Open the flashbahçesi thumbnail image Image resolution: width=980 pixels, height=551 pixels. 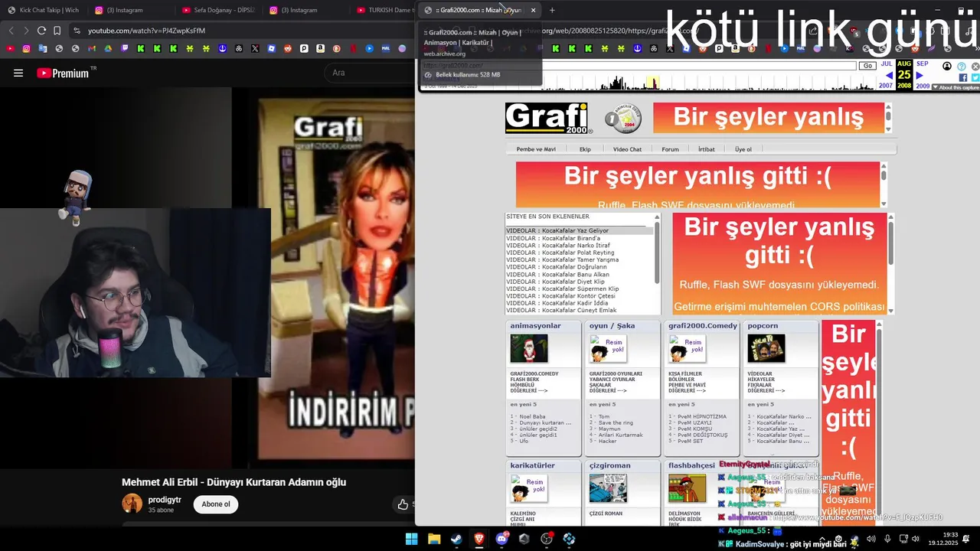pyautogui.click(x=687, y=488)
